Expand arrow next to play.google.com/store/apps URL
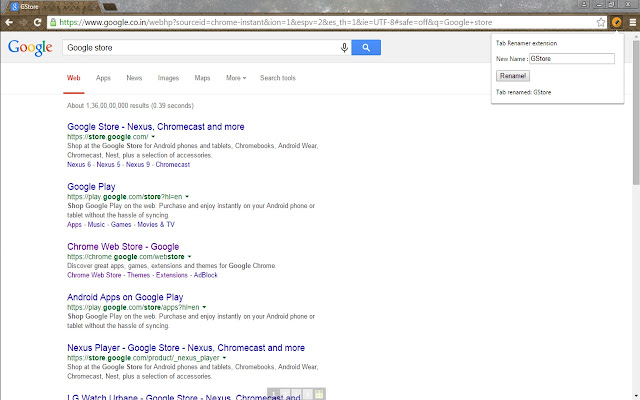 (204, 307)
